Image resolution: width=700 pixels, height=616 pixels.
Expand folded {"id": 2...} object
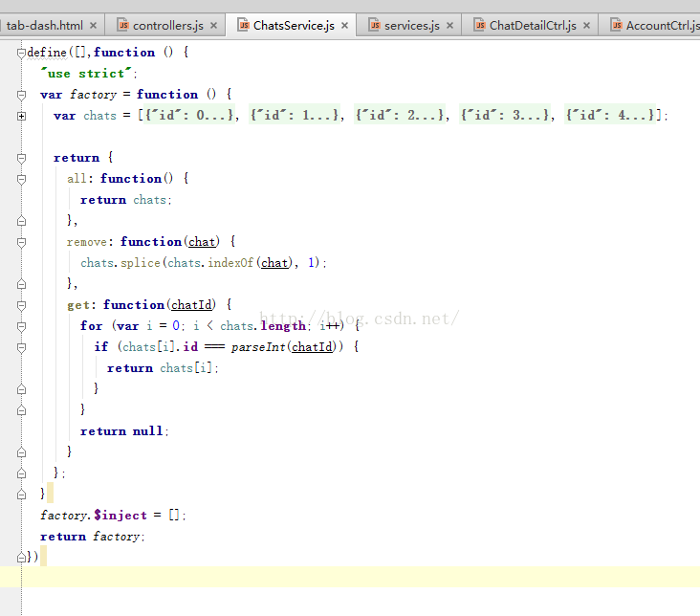[399, 115]
